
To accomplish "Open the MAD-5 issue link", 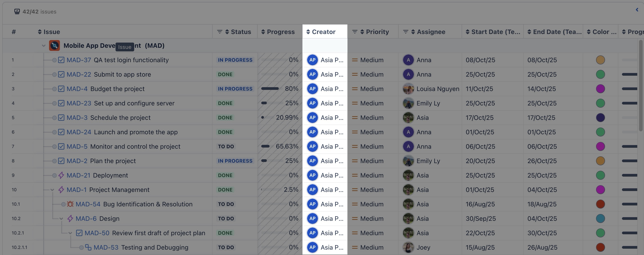I will coord(77,146).
